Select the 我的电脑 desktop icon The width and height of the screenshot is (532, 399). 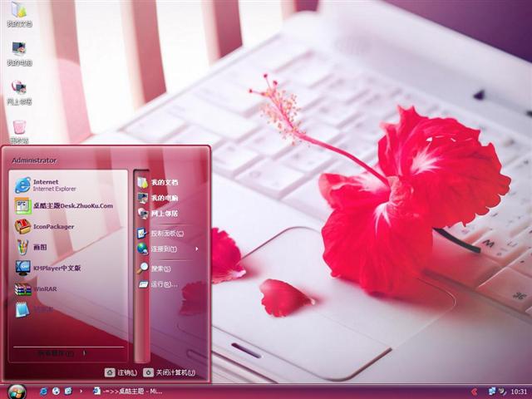pyautogui.click(x=19, y=53)
